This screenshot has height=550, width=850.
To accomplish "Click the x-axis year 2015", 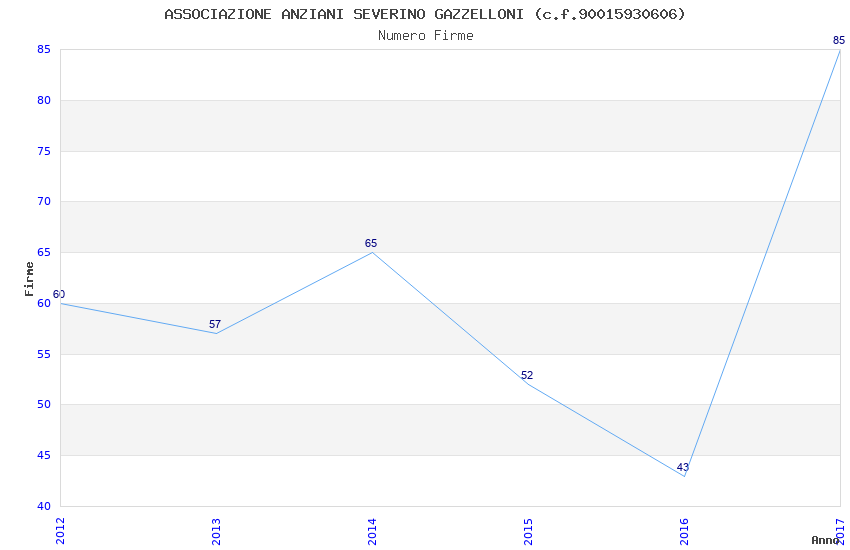I will click(x=529, y=531).
